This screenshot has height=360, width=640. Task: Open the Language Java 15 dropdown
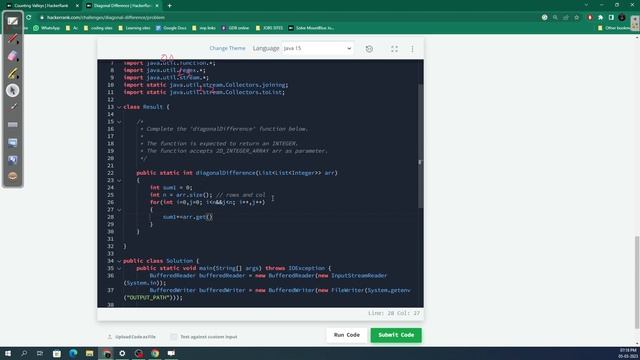click(317, 49)
